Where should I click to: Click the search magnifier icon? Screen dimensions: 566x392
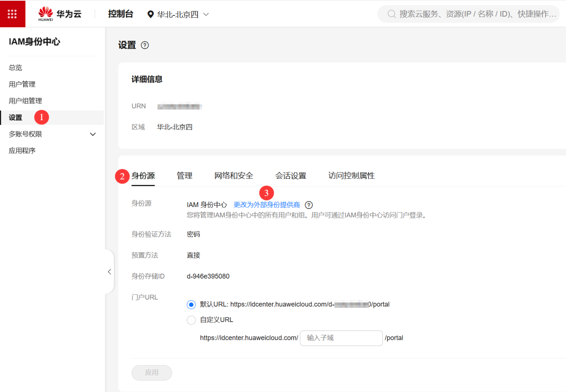click(391, 14)
